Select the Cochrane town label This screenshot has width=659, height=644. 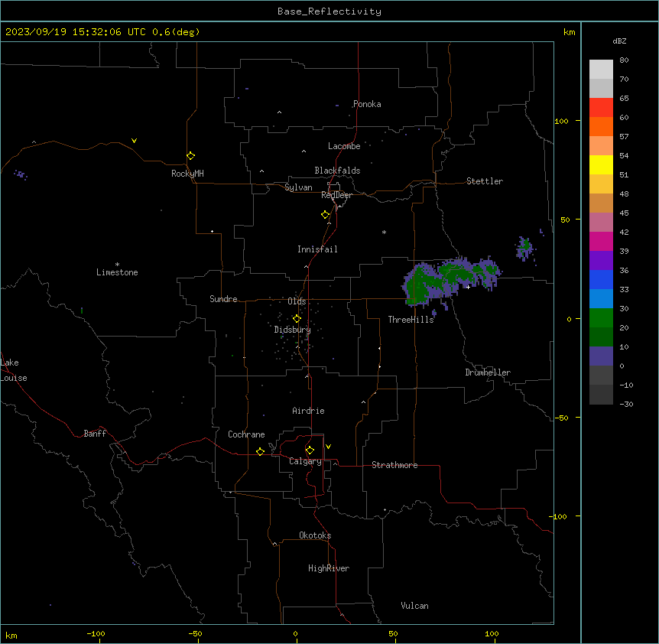tap(246, 434)
